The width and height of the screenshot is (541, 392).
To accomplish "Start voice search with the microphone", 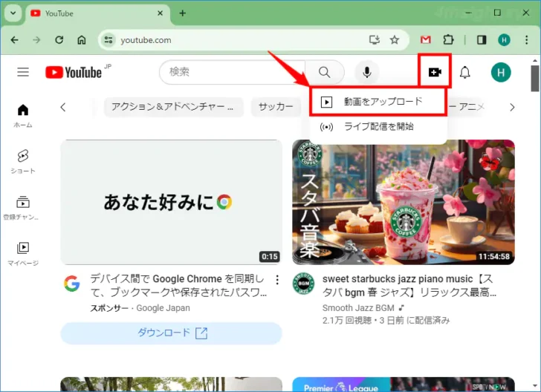I will pyautogui.click(x=367, y=72).
